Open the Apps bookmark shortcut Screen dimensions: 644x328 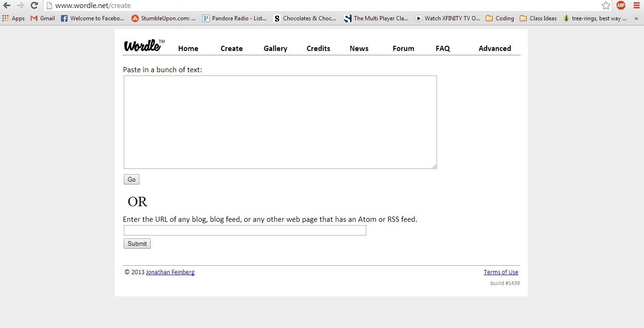[13, 18]
